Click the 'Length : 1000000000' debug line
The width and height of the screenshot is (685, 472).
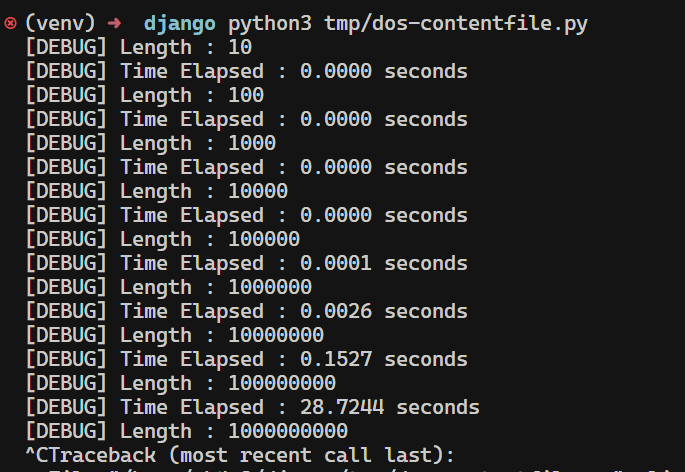(x=186, y=431)
